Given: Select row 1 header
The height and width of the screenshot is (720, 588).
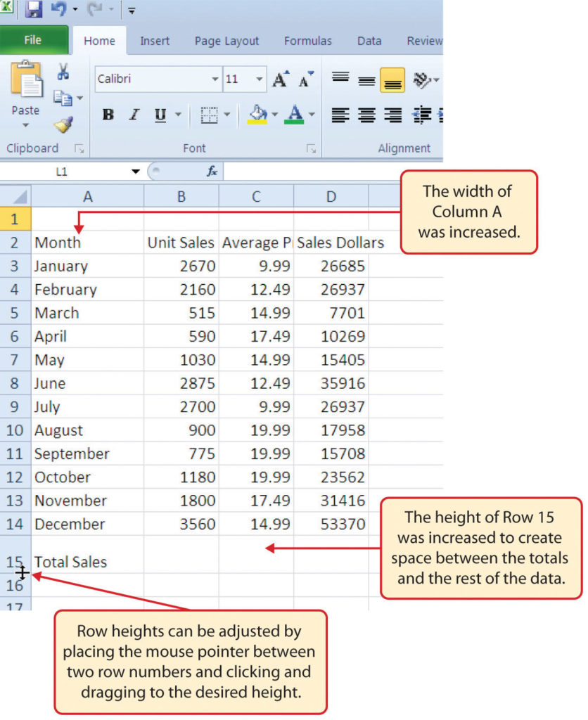Looking at the screenshot, I should tap(15, 219).
